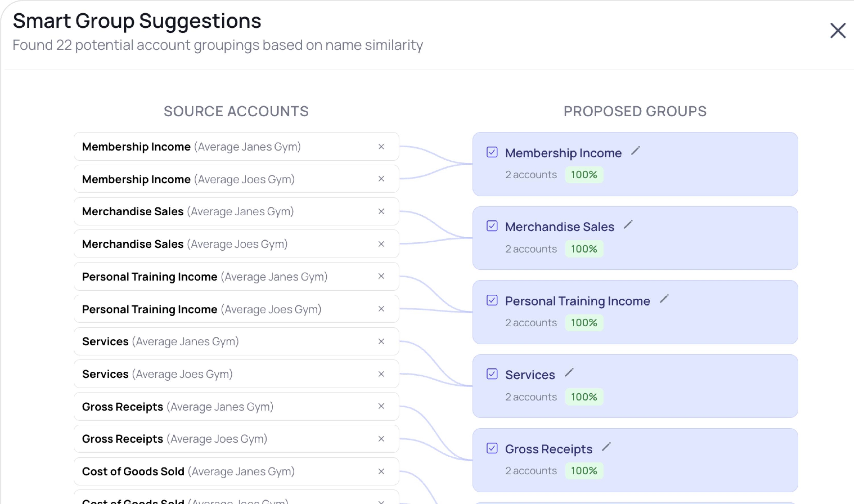This screenshot has height=504, width=854.
Task: Edit the Membership Income group name
Action: coord(635,151)
